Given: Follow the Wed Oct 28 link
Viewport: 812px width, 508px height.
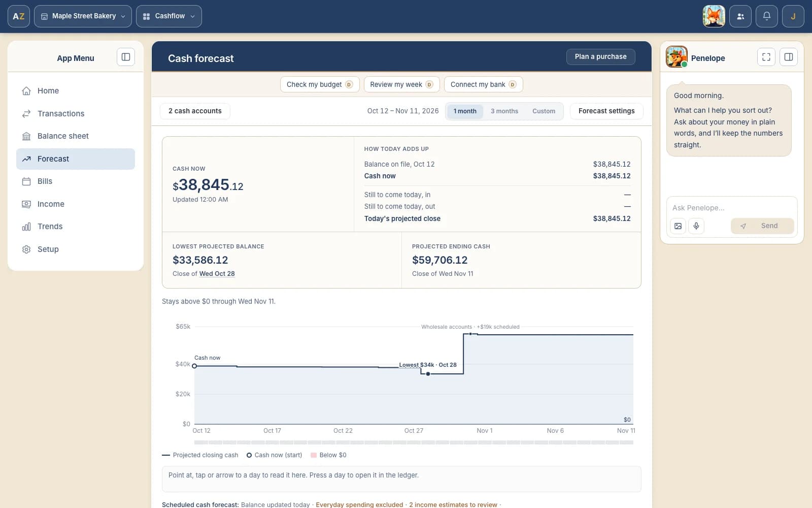Looking at the screenshot, I should pos(217,274).
